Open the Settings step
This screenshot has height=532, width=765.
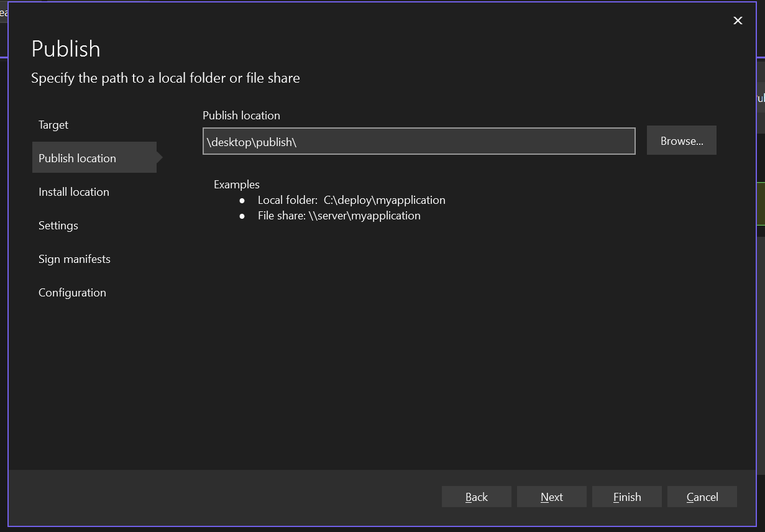[58, 225]
